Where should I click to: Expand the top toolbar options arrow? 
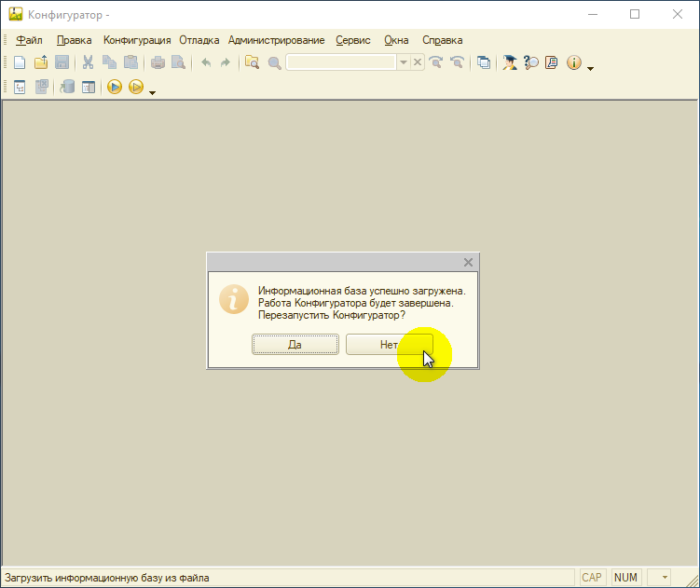(x=590, y=69)
